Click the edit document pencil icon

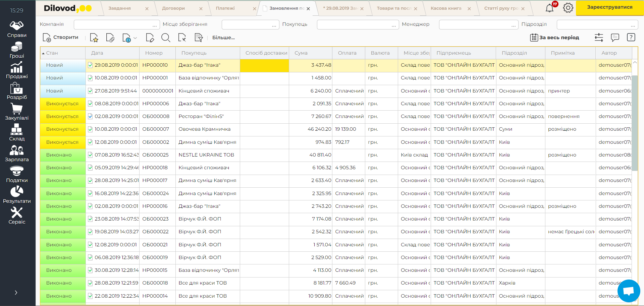tap(150, 38)
